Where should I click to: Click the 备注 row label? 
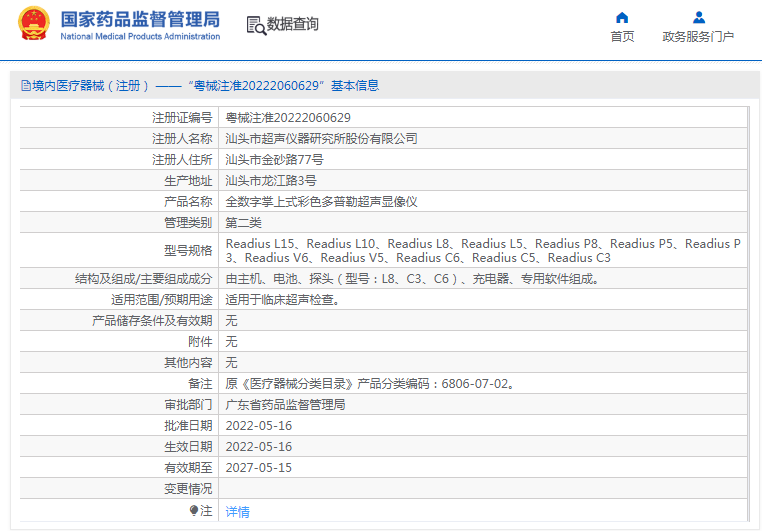(x=200, y=384)
